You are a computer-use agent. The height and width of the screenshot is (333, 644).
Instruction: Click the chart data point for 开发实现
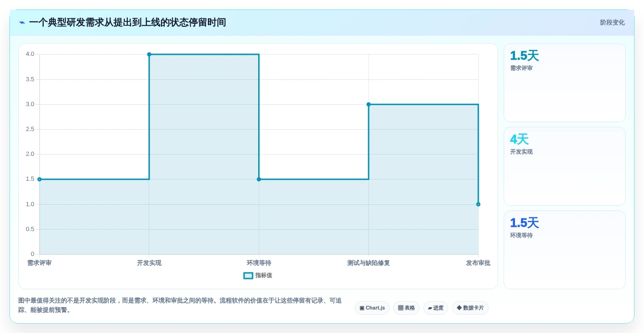(x=149, y=54)
